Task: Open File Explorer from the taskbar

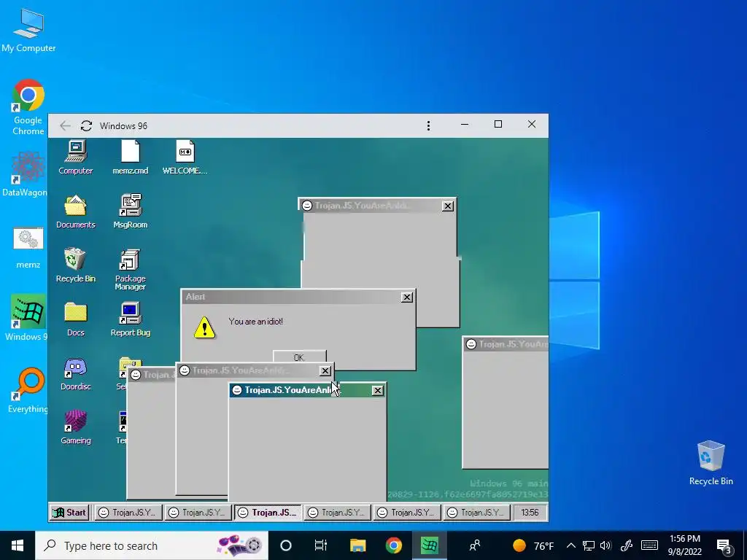Action: 357,545
